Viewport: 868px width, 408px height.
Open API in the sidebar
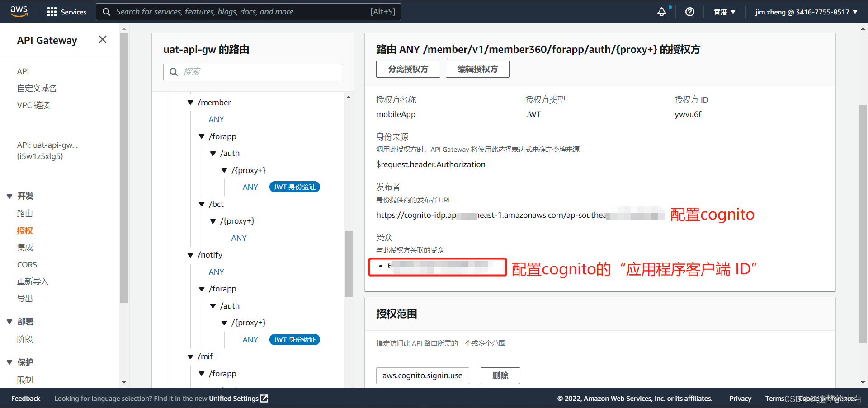coord(23,71)
